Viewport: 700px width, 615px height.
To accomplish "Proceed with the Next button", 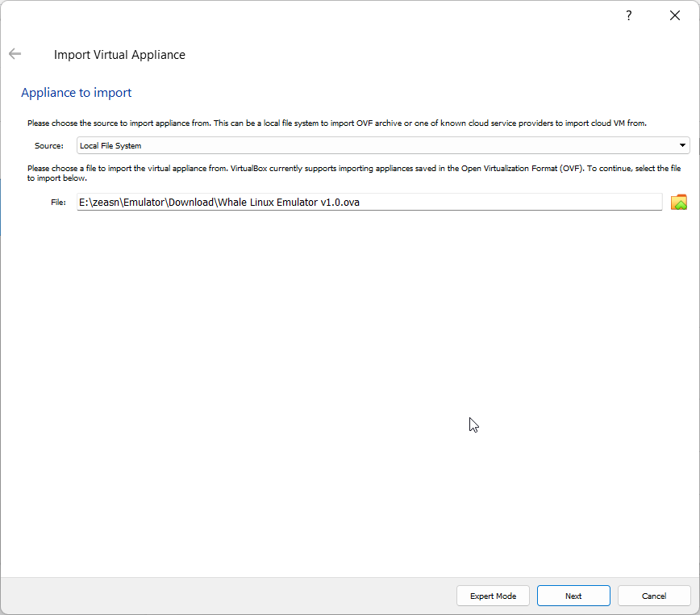I will pos(573,596).
